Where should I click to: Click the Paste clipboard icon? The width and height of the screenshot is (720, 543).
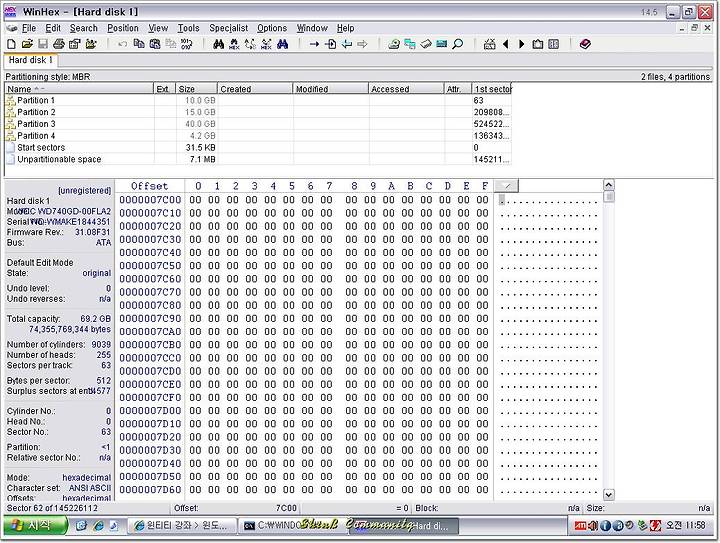click(155, 44)
